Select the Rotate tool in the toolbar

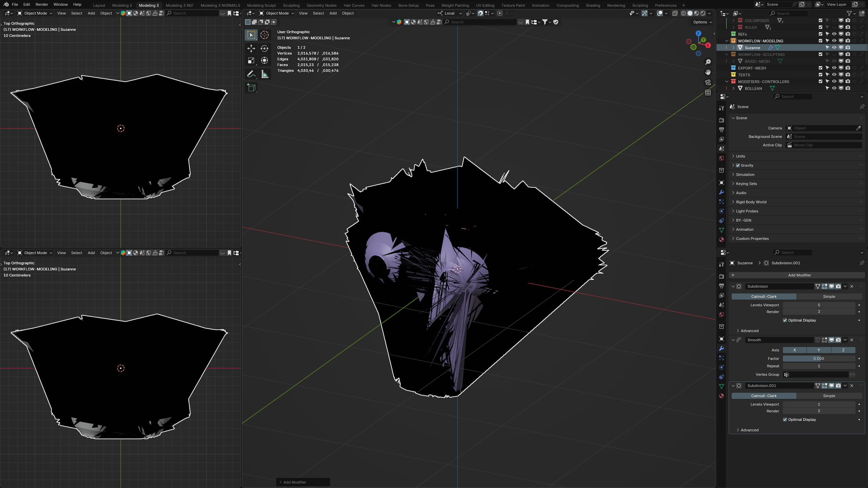coord(264,48)
